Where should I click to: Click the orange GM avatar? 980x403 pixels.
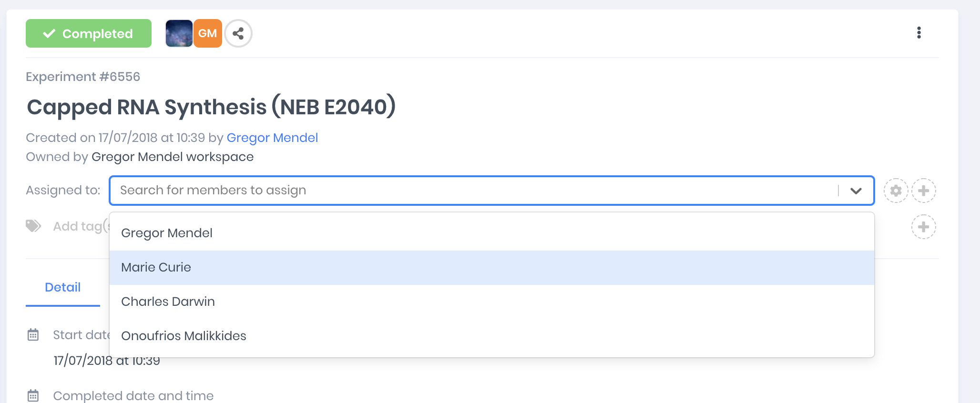click(208, 33)
